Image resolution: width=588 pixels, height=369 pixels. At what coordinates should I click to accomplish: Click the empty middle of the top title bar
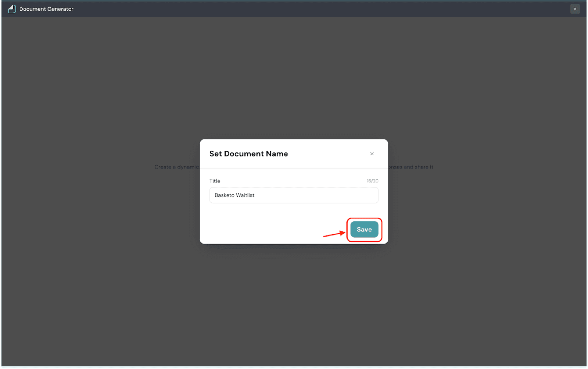pos(294,9)
